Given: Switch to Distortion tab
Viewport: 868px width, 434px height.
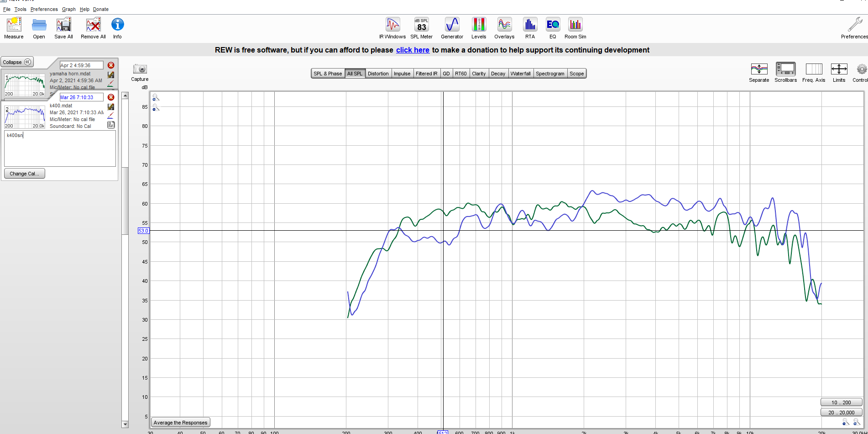Looking at the screenshot, I should pos(378,74).
